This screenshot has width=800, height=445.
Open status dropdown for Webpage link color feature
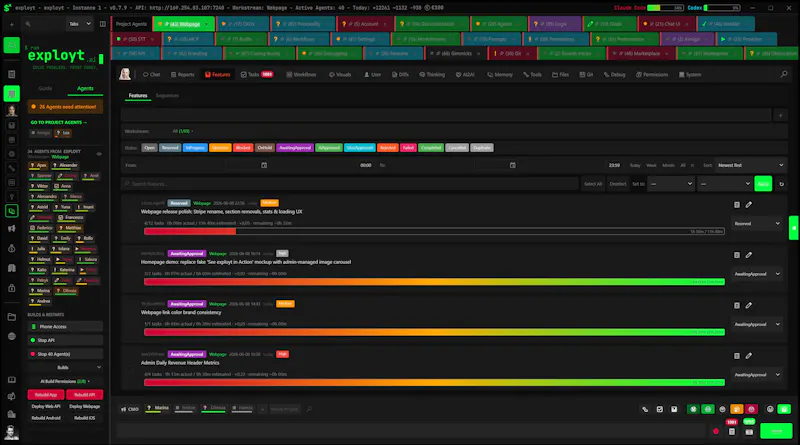point(757,325)
